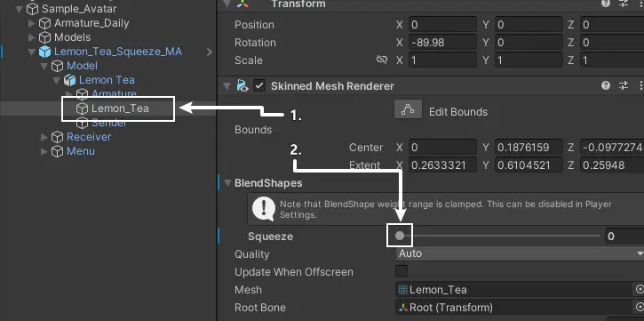Viewport: 644px width, 321px height.
Task: Click the Lemon Tea prefab model icon
Action: tap(70, 80)
